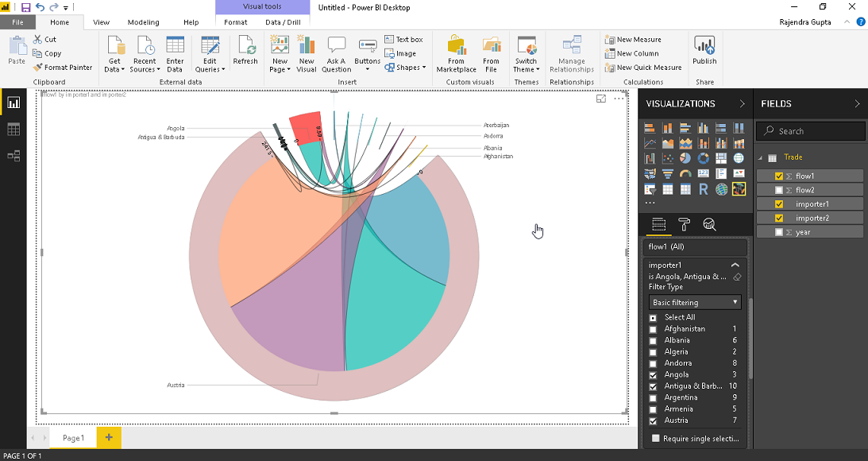Viewport: 868px width, 461px height.
Task: Add a new page with plus button
Action: pos(109,438)
